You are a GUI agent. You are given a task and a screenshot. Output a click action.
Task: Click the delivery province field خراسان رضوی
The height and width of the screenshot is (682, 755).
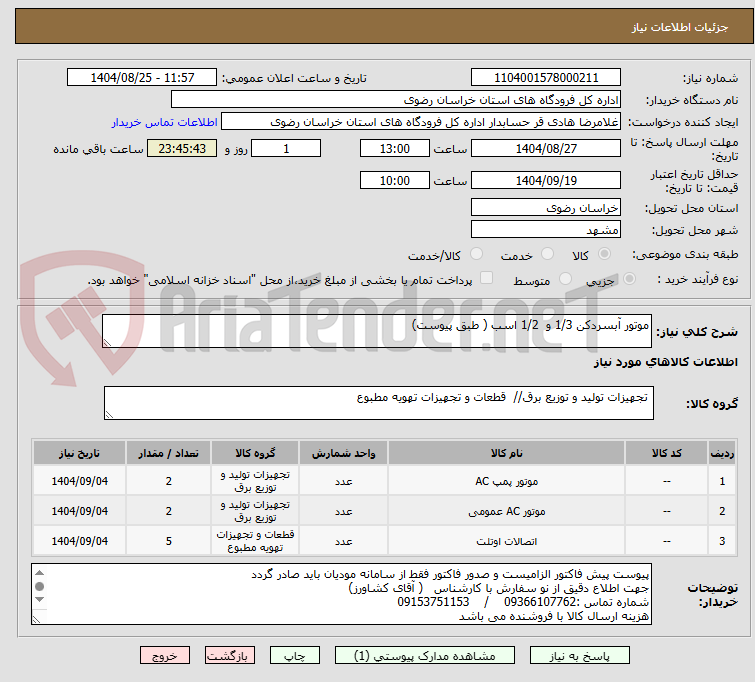(x=546, y=208)
